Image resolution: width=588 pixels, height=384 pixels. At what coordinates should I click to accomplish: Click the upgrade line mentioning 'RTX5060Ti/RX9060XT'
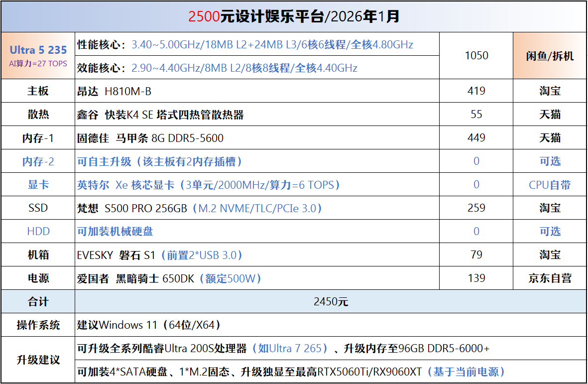tap(331, 372)
